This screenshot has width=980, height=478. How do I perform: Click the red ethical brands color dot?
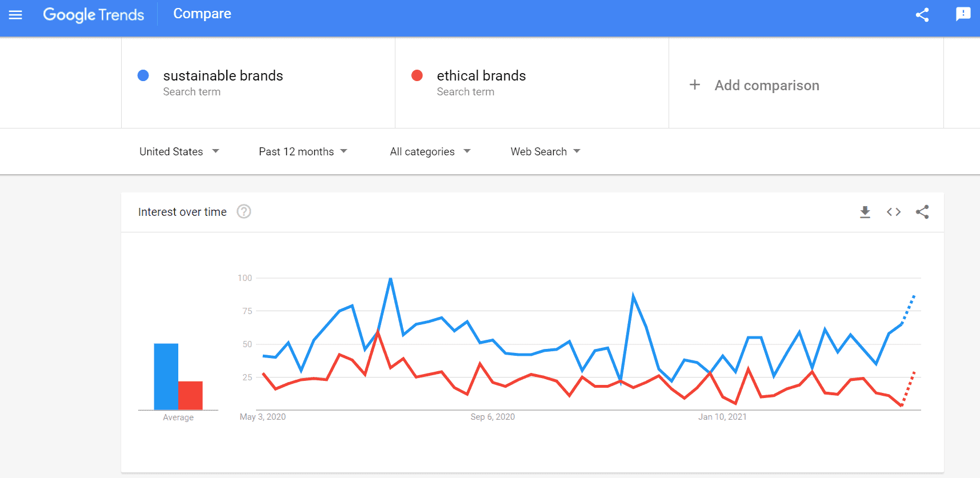click(417, 75)
